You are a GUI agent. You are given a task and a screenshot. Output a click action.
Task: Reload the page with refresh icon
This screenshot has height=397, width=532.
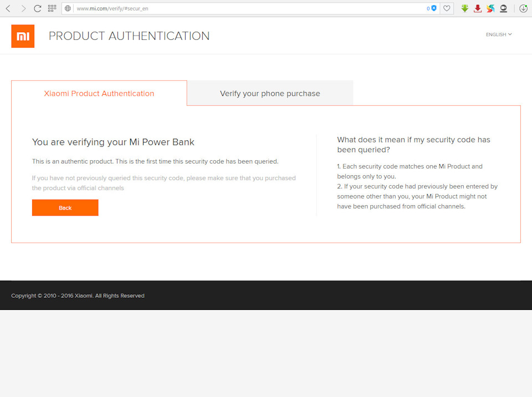tap(37, 8)
